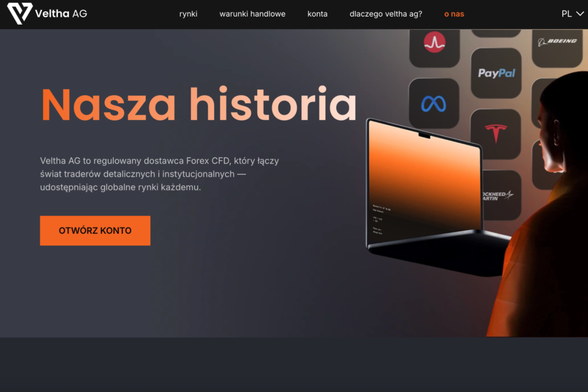Click the Boeing logo tile
The height and width of the screenshot is (392, 588).
(557, 47)
